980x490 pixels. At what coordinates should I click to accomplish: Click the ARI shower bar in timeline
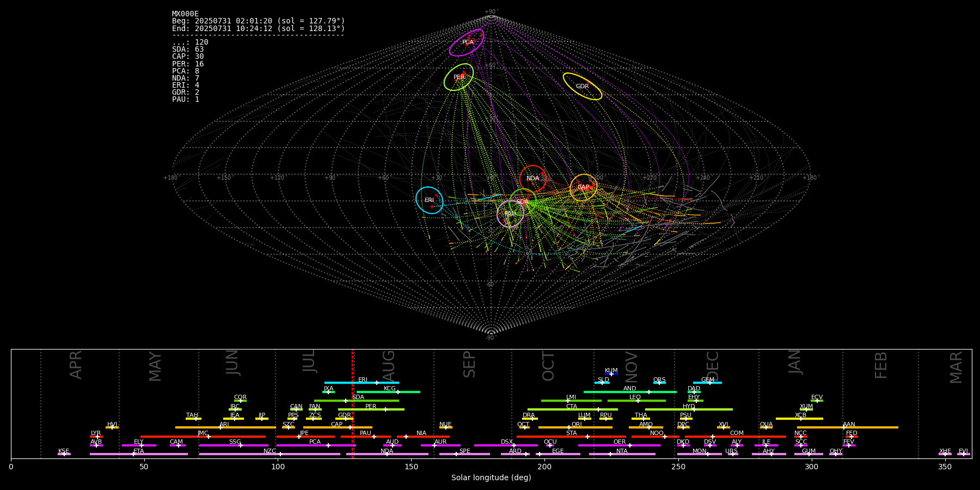225,427
